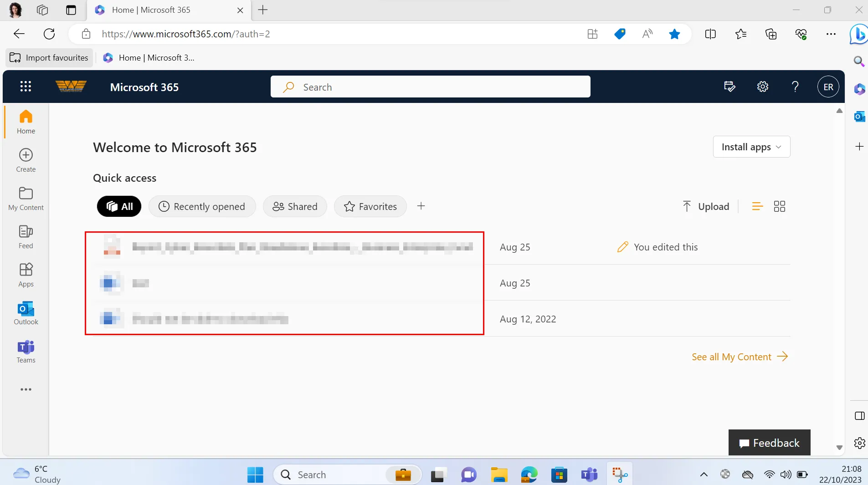Viewport: 868px width, 485px height.
Task: Open the weather widget showing 6°C Cloudy
Action: pyautogui.click(x=36, y=474)
